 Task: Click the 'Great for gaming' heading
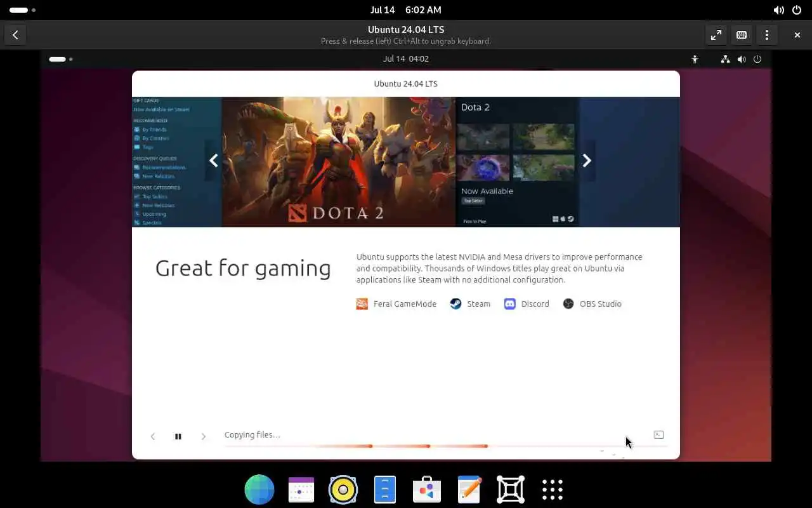point(243,268)
